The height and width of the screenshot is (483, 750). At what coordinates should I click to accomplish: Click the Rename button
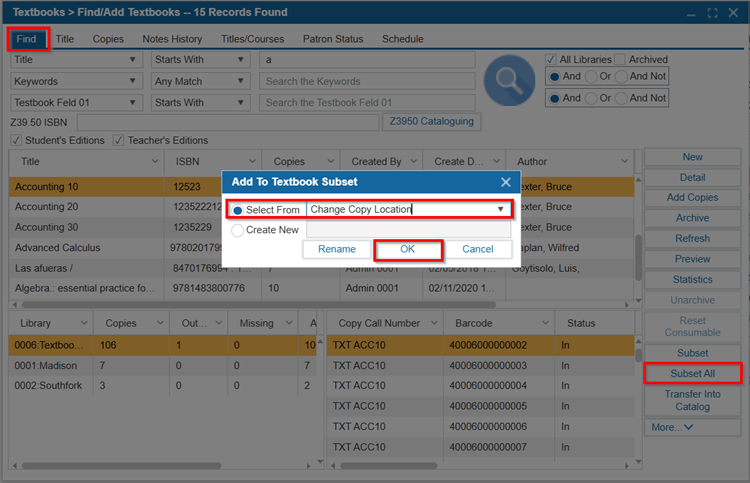tap(337, 250)
